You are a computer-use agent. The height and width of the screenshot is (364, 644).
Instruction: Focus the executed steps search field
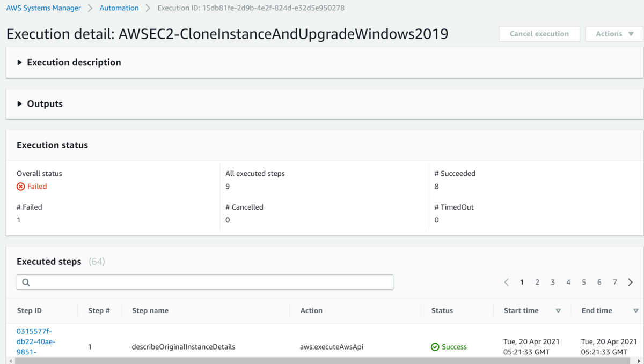click(x=205, y=283)
